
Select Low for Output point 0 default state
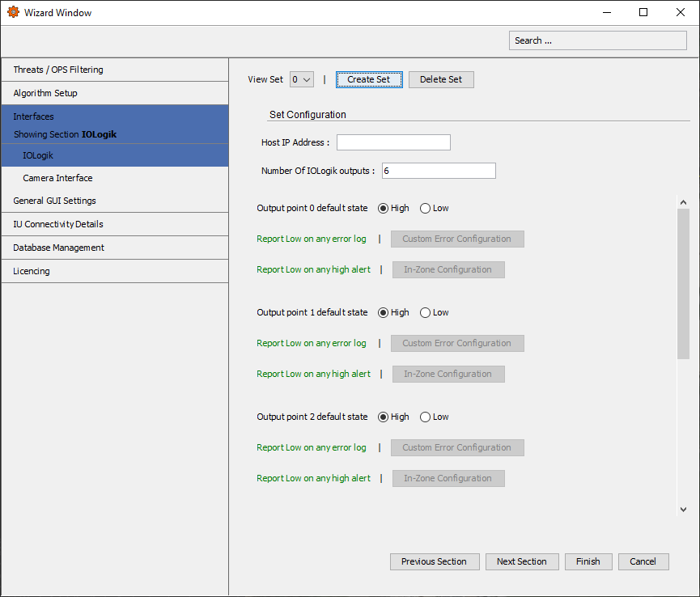tap(424, 208)
